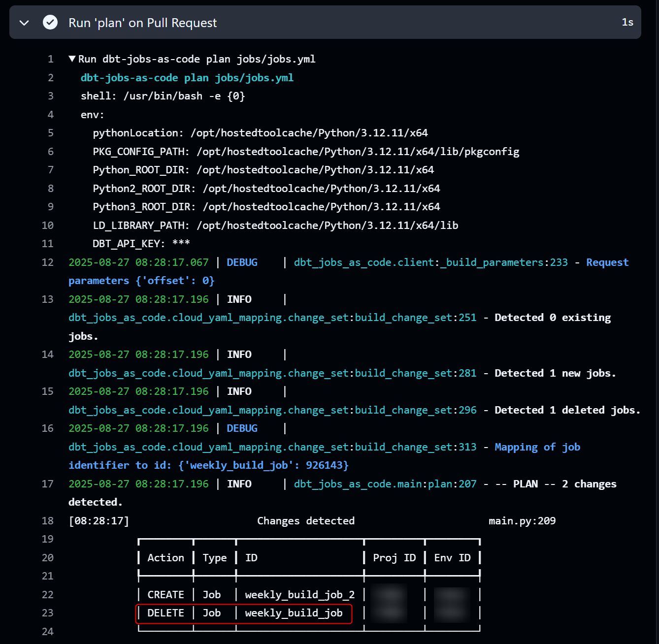659x644 pixels.
Task: Jump to log line number 17
Action: point(48,484)
